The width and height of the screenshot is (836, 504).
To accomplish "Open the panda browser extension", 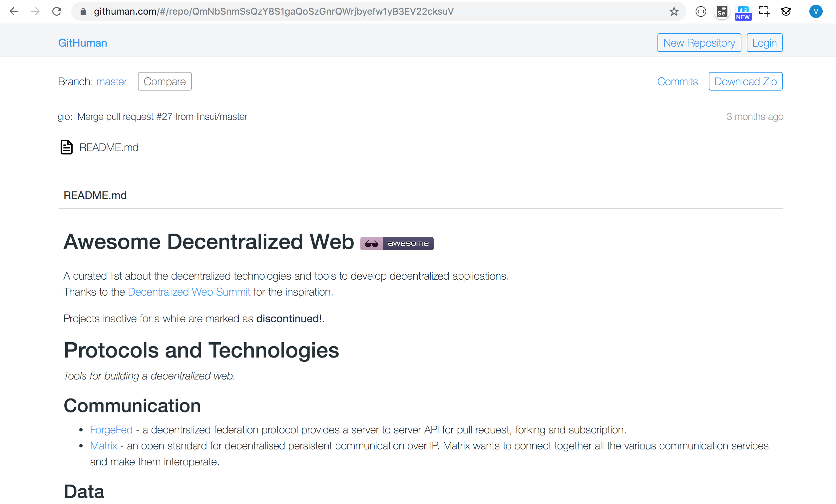I will [786, 11].
